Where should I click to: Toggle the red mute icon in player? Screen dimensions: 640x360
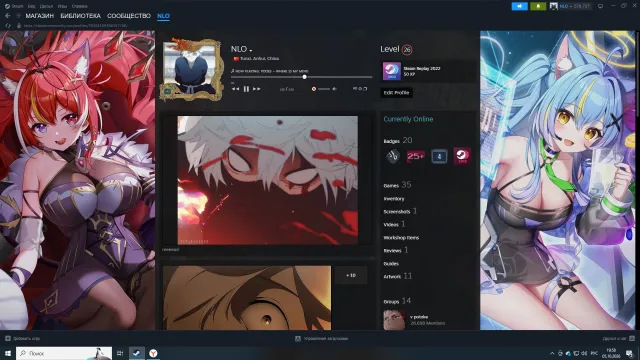tap(313, 89)
